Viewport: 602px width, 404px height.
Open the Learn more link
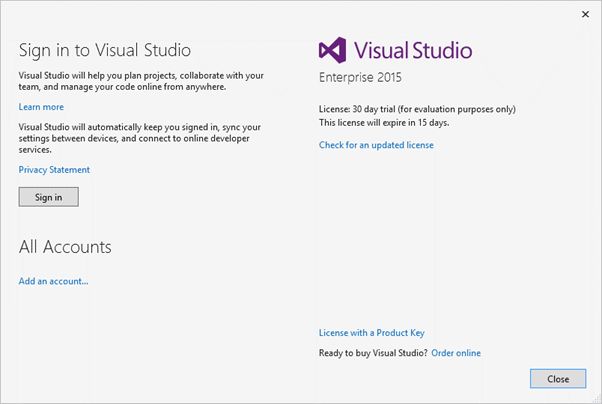[x=41, y=107]
